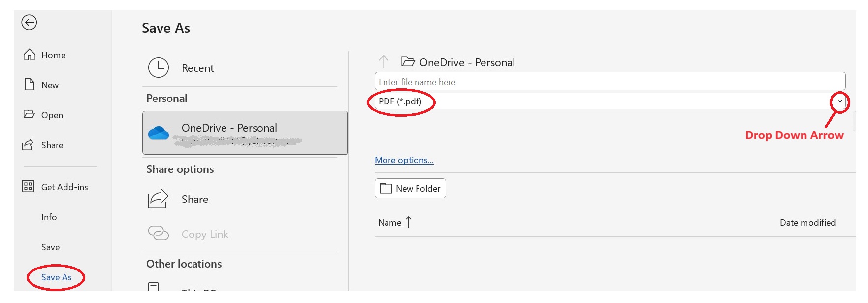Click the file name input field
This screenshot has height=303, width=868.
click(610, 82)
